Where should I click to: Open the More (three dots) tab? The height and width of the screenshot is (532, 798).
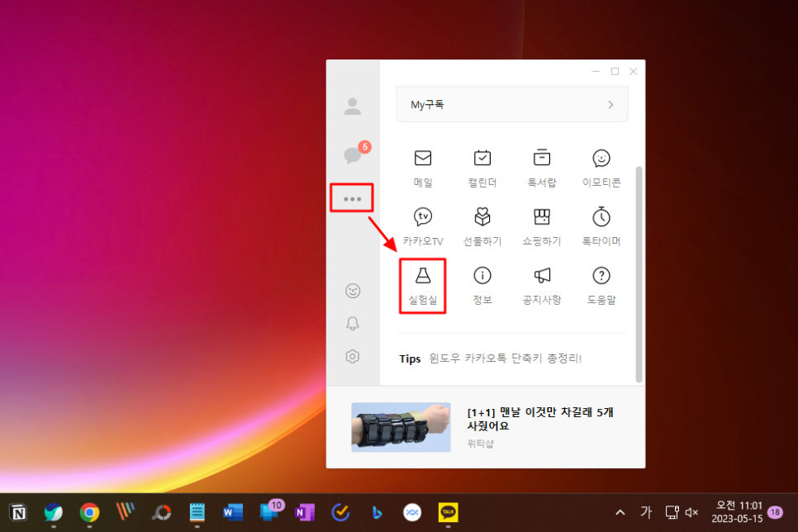tap(352, 198)
